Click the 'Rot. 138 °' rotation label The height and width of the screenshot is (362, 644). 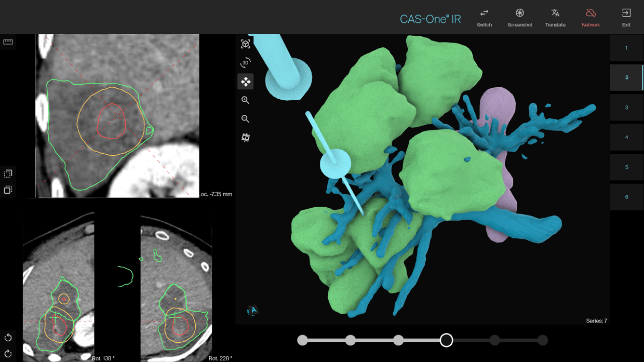(x=103, y=358)
